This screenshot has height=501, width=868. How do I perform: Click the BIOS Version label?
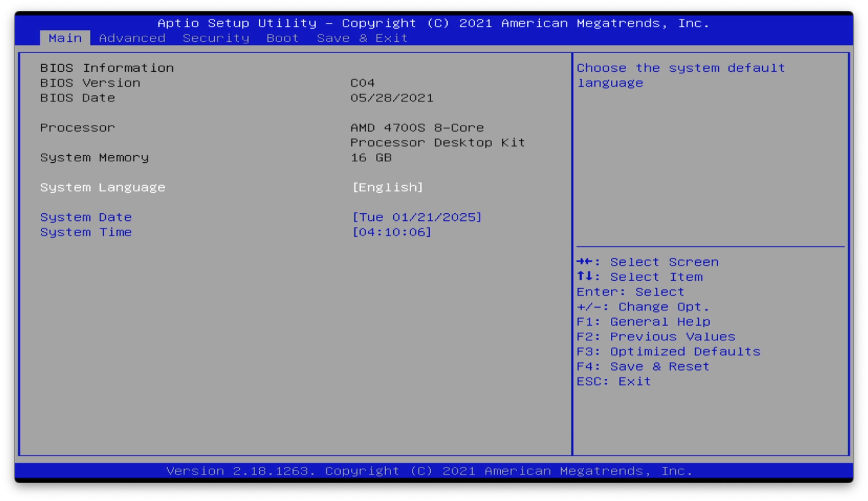(90, 83)
